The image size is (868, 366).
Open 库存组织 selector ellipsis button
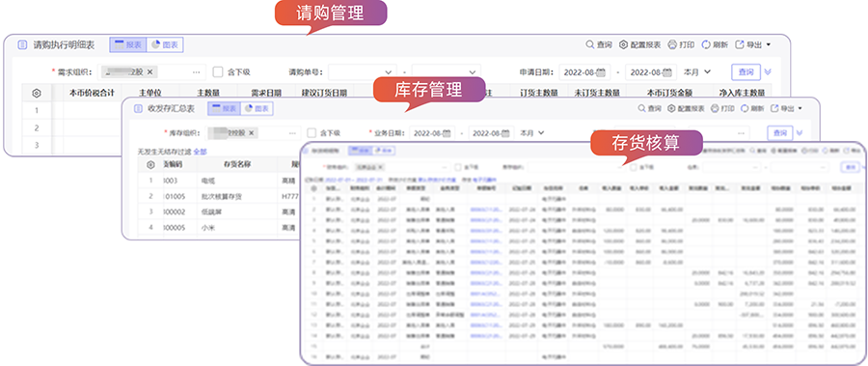tap(291, 133)
